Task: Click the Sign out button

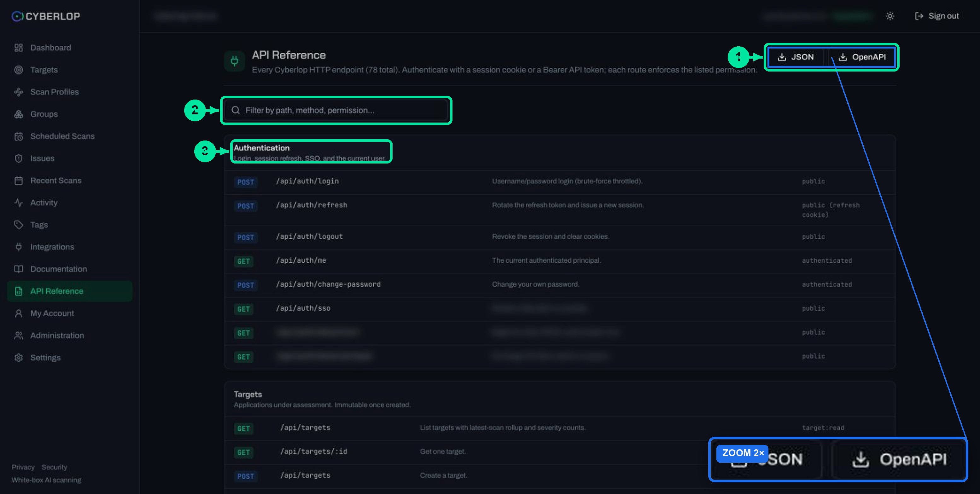Action: 936,16
